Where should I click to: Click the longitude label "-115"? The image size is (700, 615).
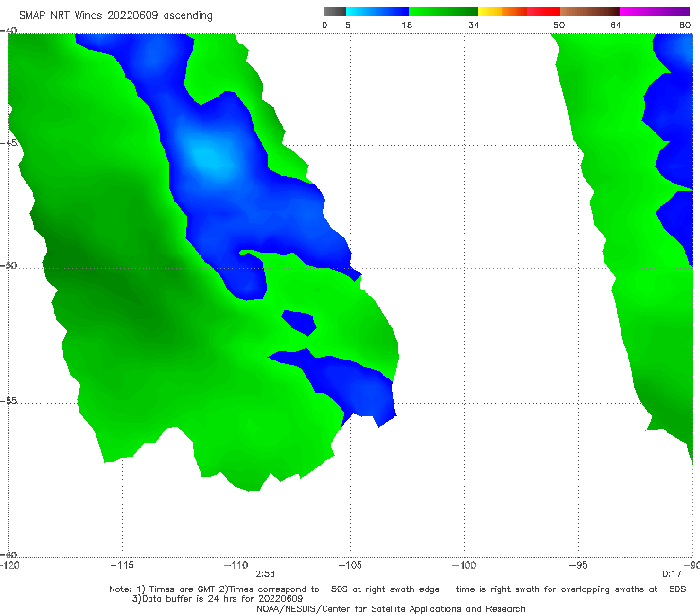point(122,565)
